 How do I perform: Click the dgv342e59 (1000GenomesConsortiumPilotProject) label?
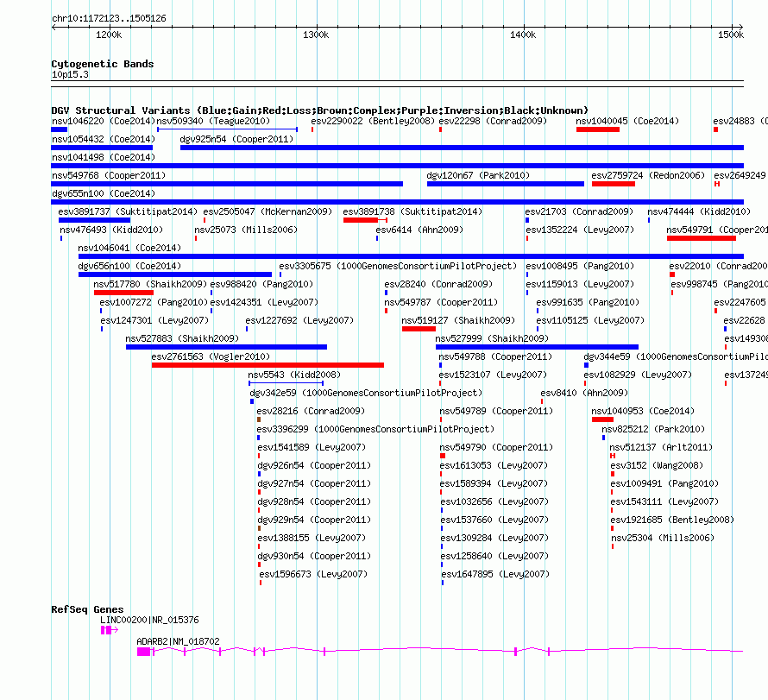point(366,393)
